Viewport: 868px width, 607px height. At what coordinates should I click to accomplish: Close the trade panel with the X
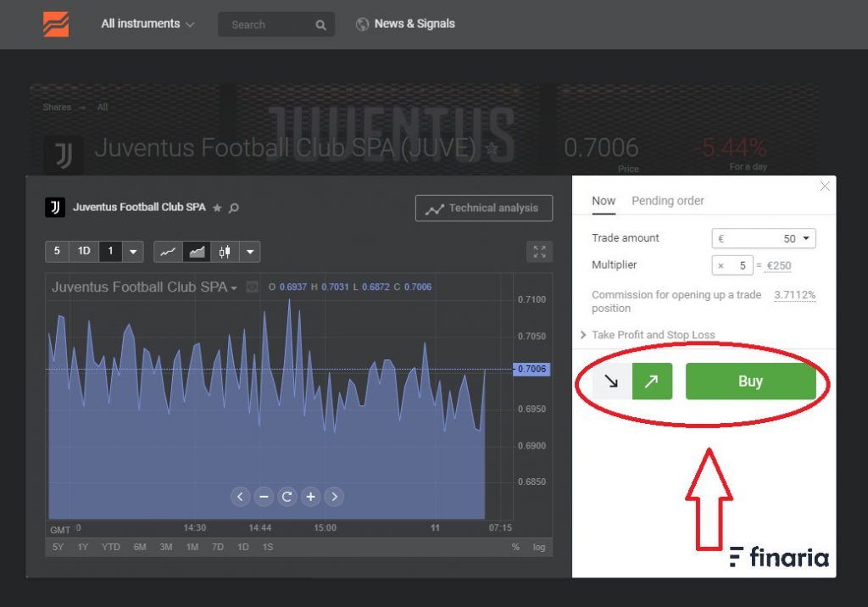[825, 187]
